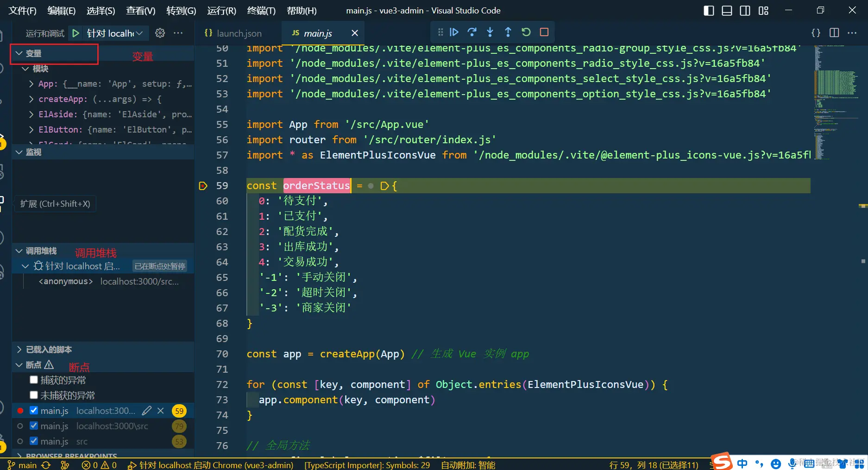This screenshot has width=868, height=470.
Task: Disable the main.js line 53 breakpoint checkbox
Action: (34, 441)
